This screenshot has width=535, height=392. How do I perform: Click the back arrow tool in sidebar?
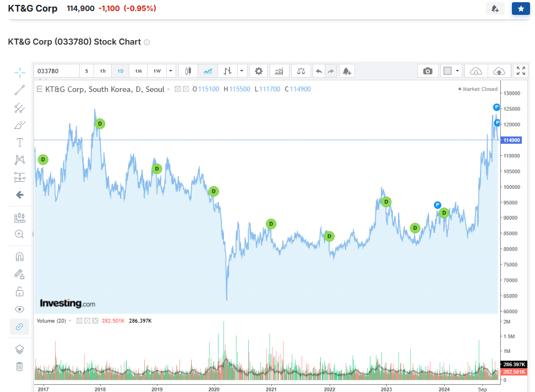20,195
